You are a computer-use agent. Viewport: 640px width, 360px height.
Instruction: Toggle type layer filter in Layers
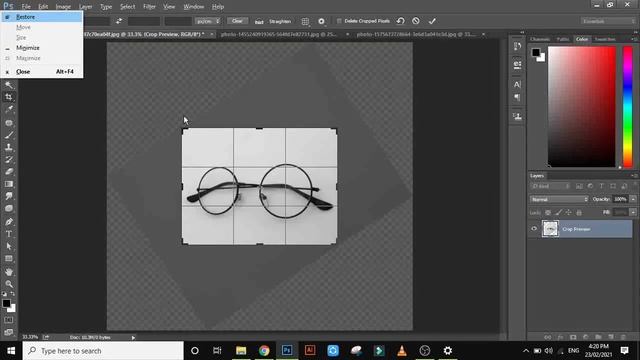602,186
